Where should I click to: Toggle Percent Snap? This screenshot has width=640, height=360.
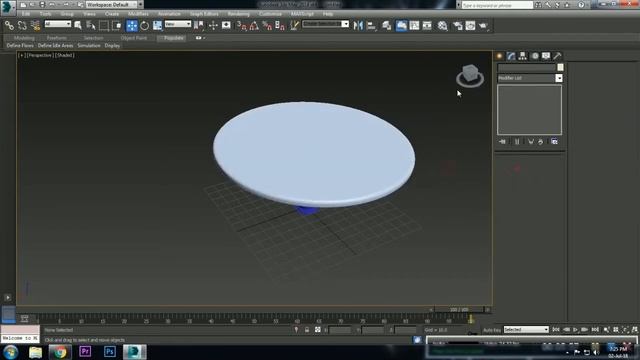[x=267, y=26]
